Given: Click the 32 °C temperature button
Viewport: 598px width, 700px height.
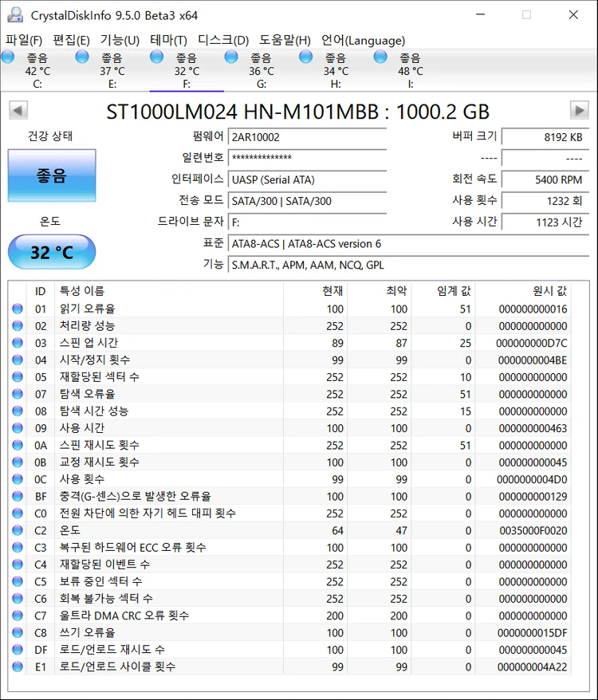Looking at the screenshot, I should (x=52, y=252).
